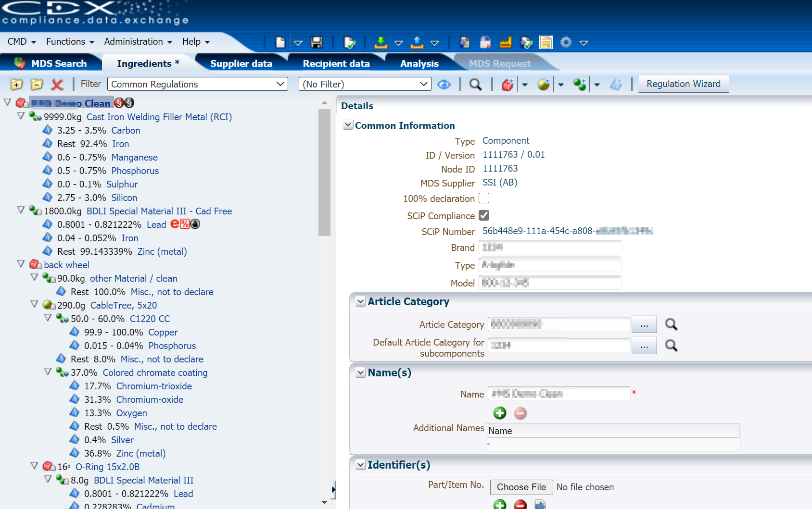Open the Functions menu
The width and height of the screenshot is (812, 509).
point(70,42)
